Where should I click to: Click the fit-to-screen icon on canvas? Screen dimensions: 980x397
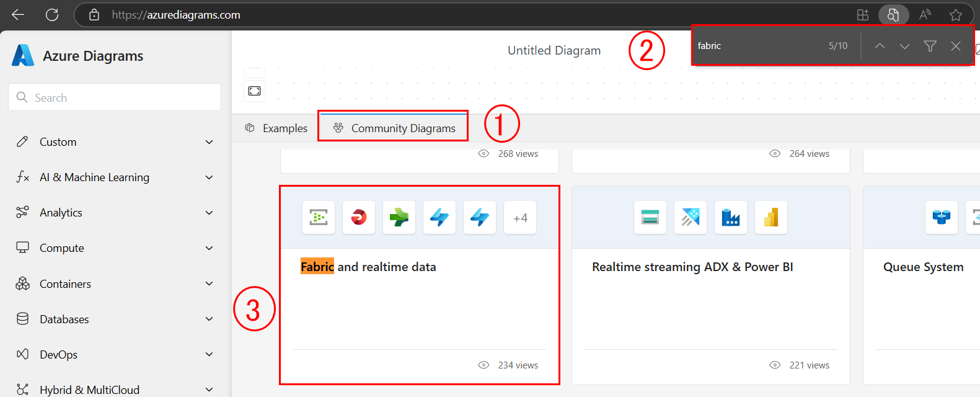254,91
